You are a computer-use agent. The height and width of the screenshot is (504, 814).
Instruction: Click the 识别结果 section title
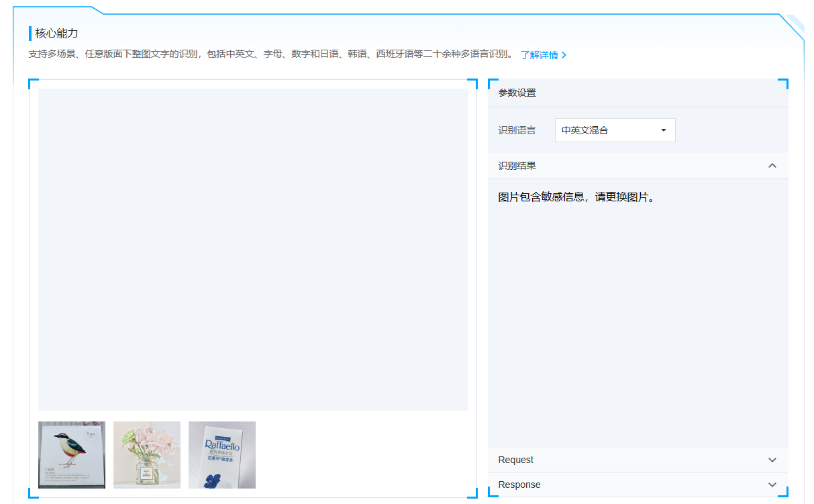(x=517, y=166)
